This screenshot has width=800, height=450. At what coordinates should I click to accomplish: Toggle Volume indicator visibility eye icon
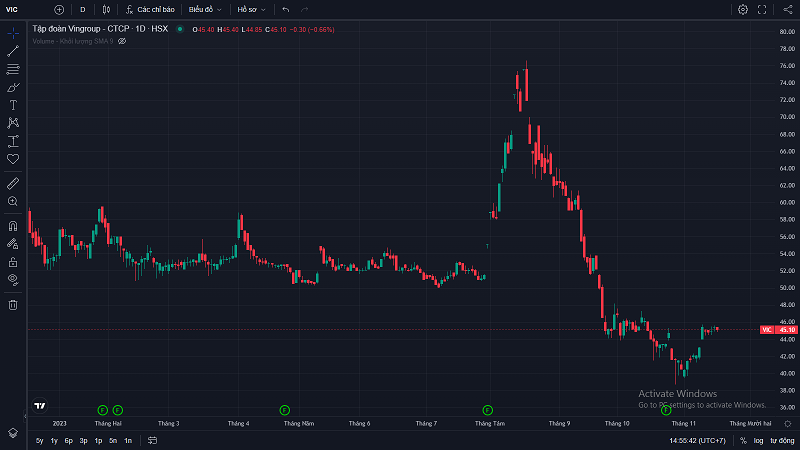tap(122, 41)
